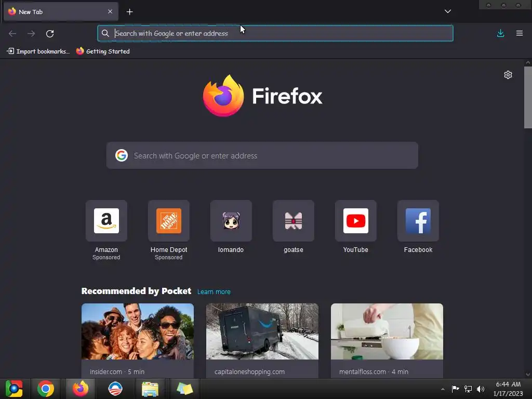Viewport: 532px width, 399px height.
Task: Expand the list all tabs chevron
Action: (x=448, y=11)
